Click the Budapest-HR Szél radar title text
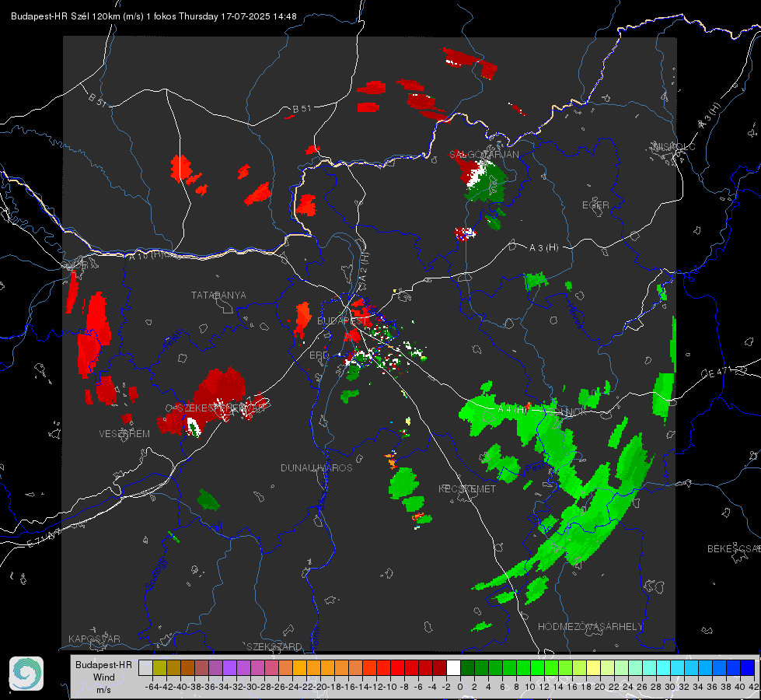The width and height of the screenshot is (761, 700). point(154,16)
